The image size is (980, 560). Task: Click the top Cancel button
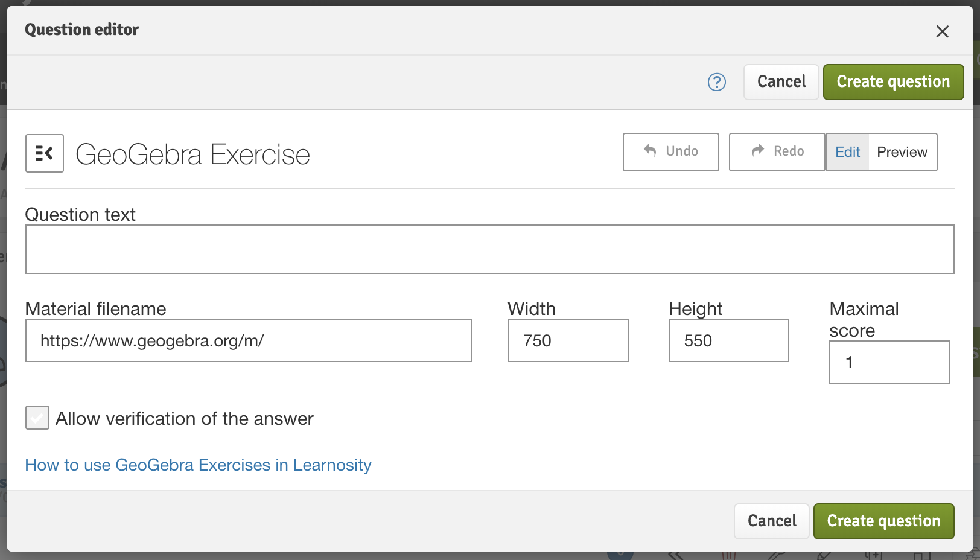click(781, 82)
